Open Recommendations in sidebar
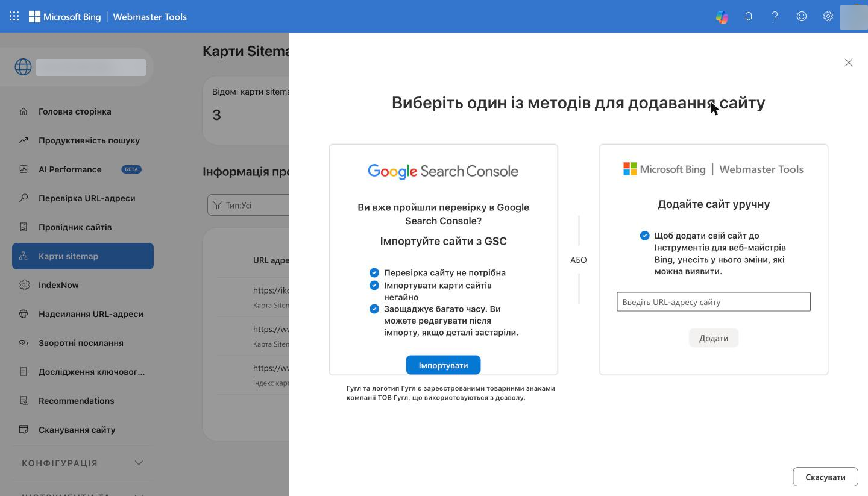 (83, 401)
